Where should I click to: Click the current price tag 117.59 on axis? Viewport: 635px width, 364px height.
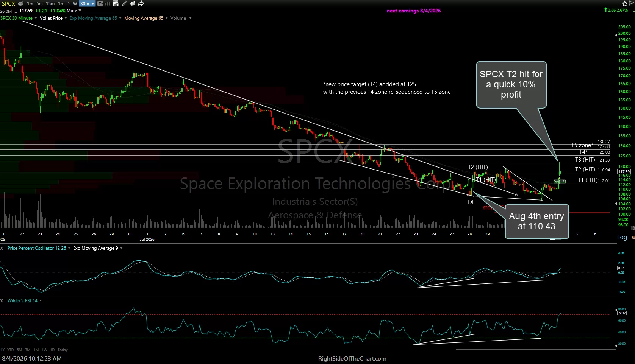(x=624, y=171)
